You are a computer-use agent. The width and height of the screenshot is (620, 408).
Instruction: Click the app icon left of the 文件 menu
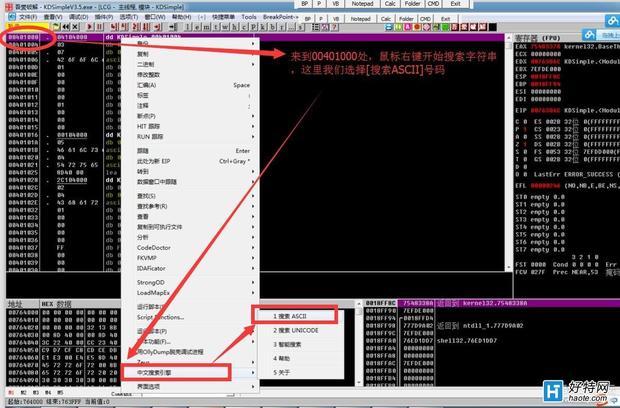pyautogui.click(x=11, y=17)
